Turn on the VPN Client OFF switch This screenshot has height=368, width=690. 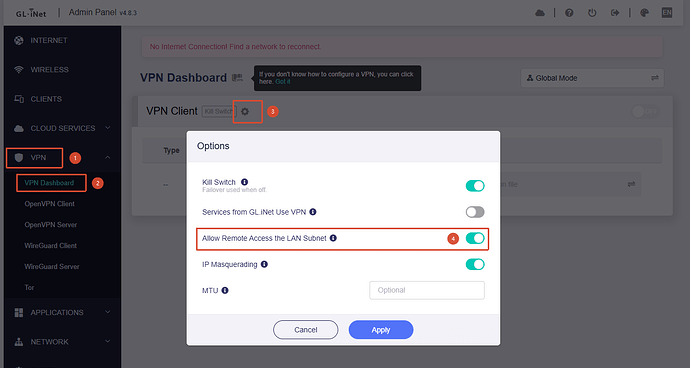click(x=646, y=111)
